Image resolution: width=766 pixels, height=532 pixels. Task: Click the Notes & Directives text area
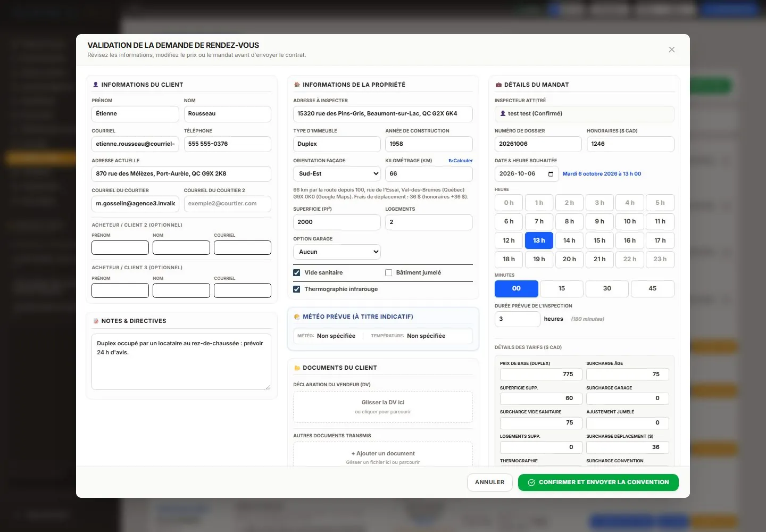tap(181, 362)
